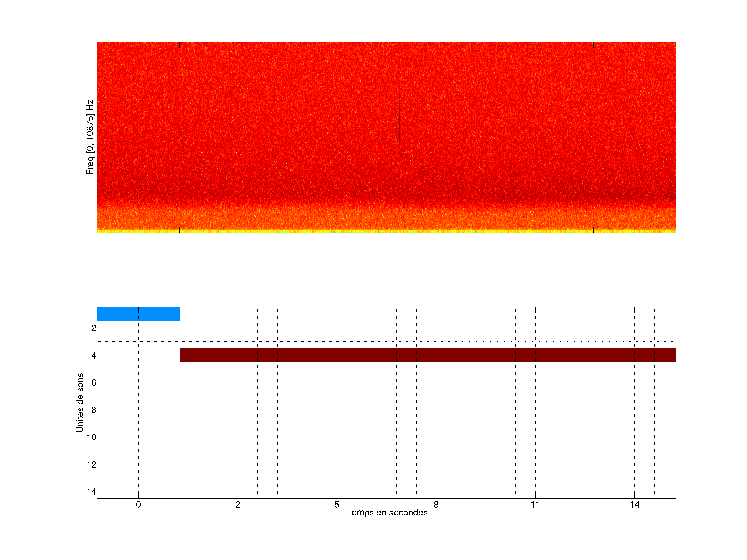Click y-axis tick label 6
The width and height of the screenshot is (747, 560).
94,383
